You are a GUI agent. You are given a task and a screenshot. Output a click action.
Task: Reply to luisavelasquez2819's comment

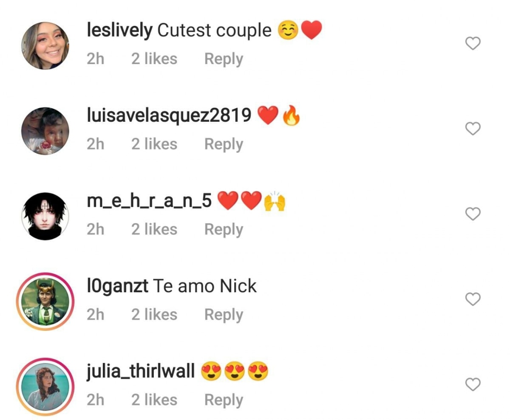tap(224, 144)
